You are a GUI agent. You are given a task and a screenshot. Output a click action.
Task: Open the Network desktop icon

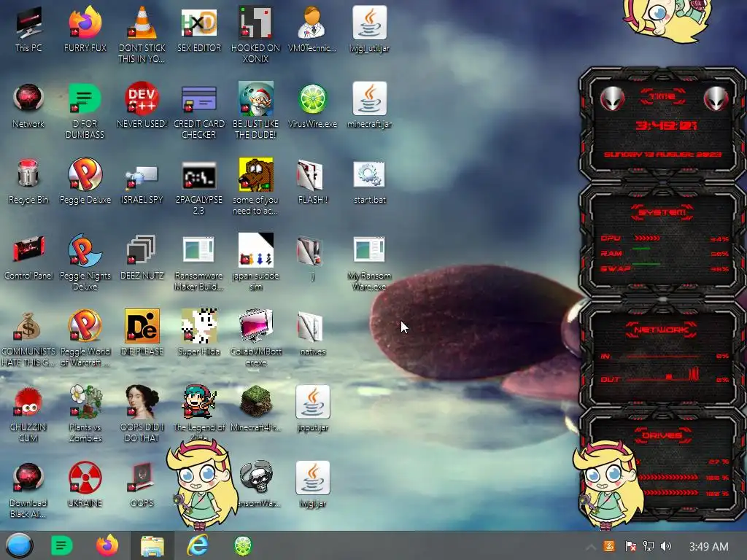pyautogui.click(x=28, y=98)
